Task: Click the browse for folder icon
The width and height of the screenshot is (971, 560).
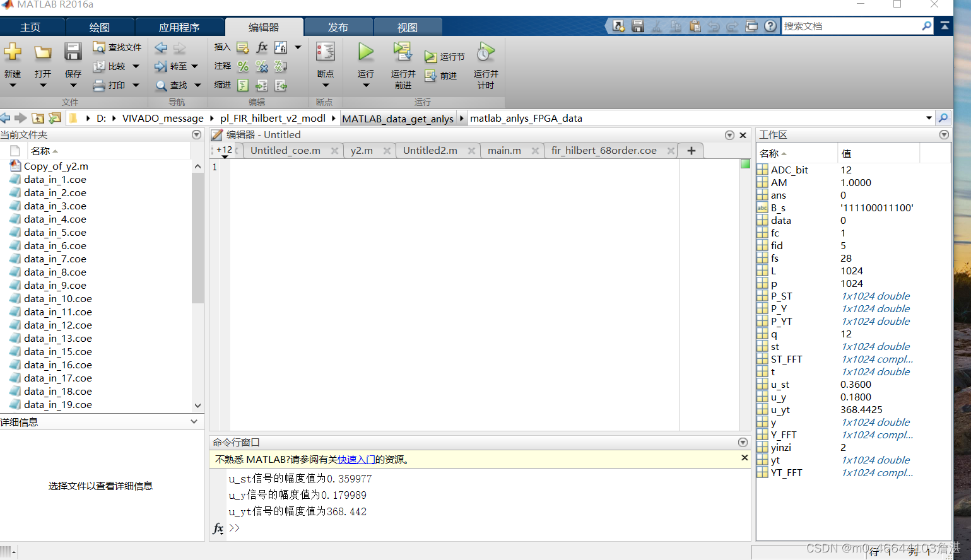Action: click(x=55, y=118)
